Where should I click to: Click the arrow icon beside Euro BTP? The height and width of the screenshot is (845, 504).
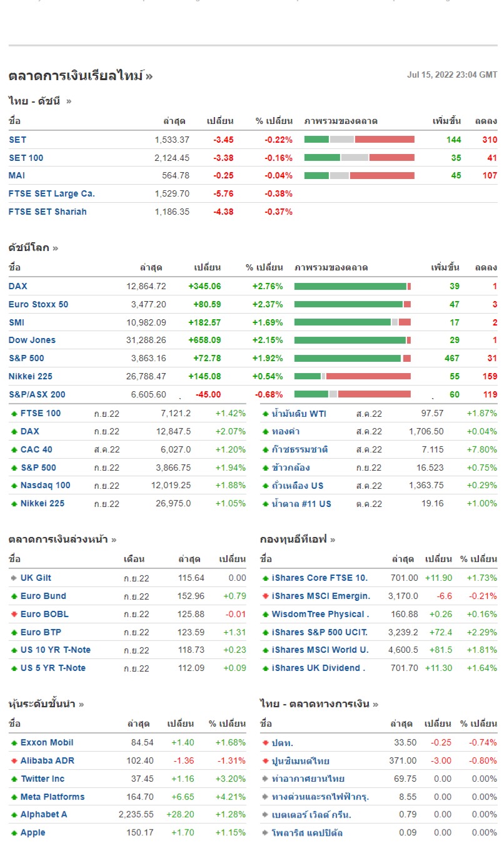14,632
